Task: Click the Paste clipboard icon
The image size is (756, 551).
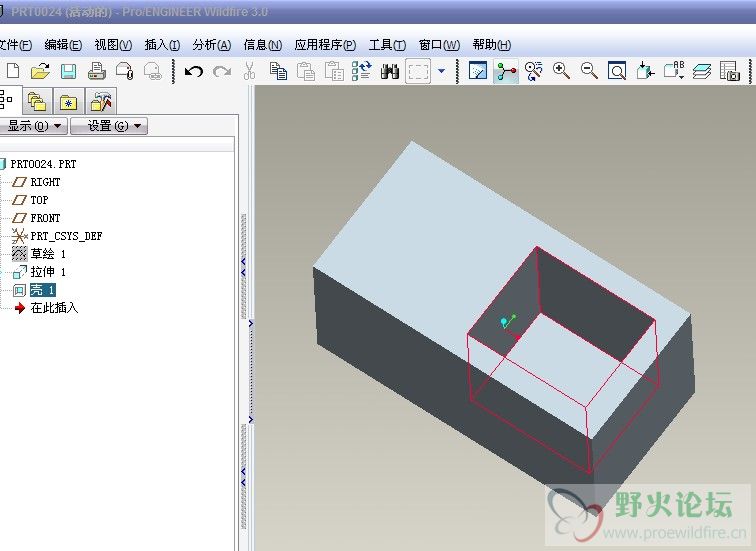Action: (x=306, y=71)
